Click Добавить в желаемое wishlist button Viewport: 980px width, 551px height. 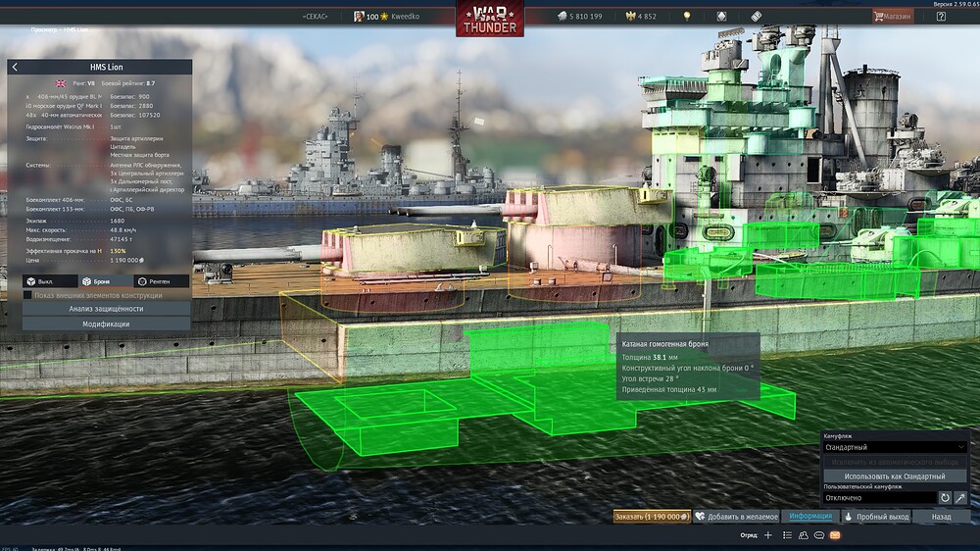pyautogui.click(x=736, y=517)
